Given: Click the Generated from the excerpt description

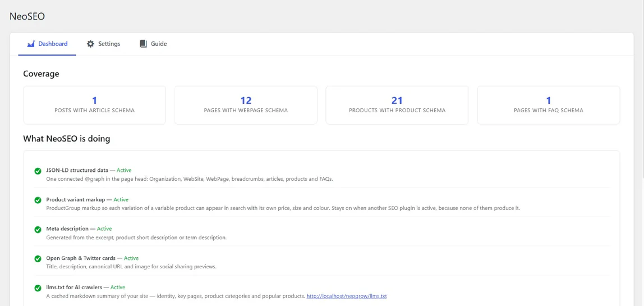Looking at the screenshot, I should click(136, 238).
